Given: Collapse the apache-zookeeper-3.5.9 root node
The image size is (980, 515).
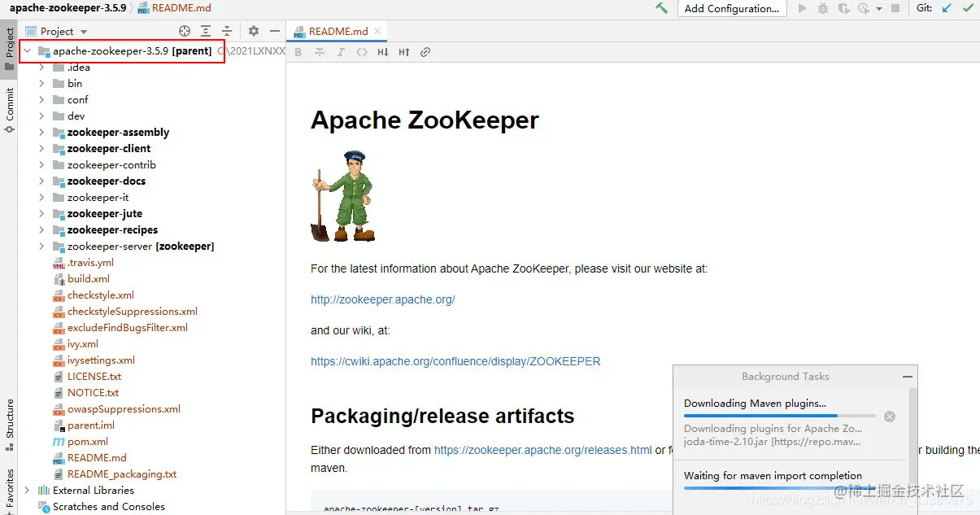Looking at the screenshot, I should [28, 50].
